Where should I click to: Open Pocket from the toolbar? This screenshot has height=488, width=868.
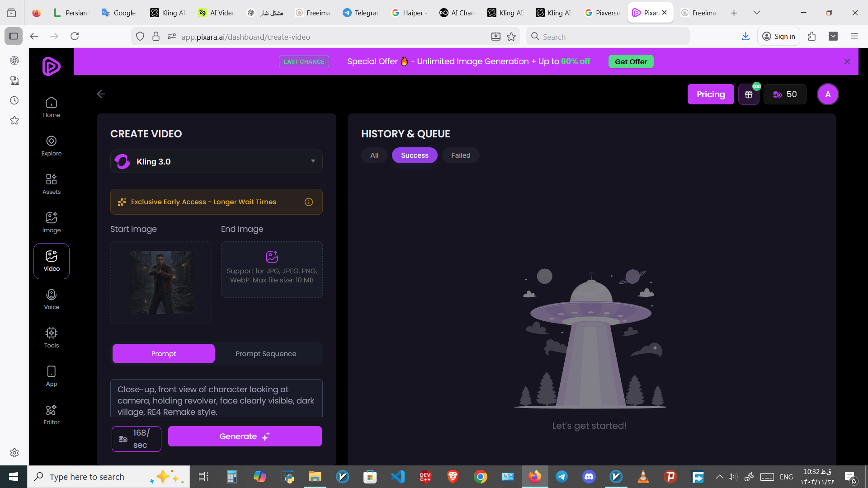(x=833, y=37)
